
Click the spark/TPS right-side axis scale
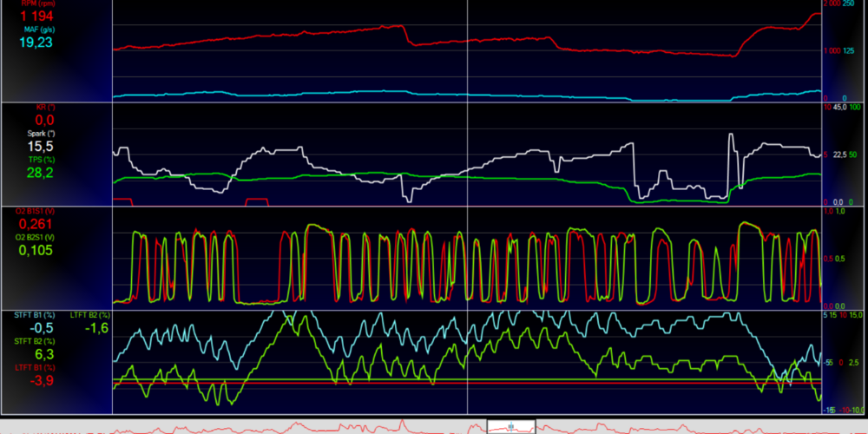(843, 155)
